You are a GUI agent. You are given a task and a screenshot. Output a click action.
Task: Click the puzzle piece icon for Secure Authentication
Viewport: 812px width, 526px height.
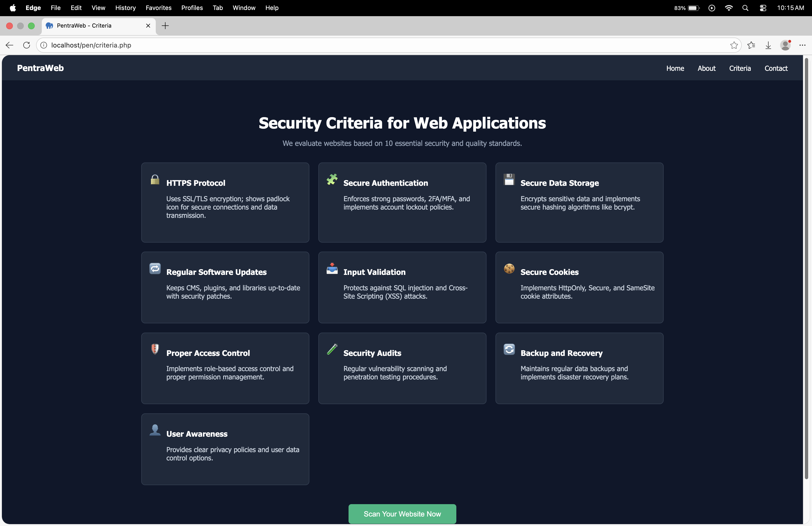332,179
